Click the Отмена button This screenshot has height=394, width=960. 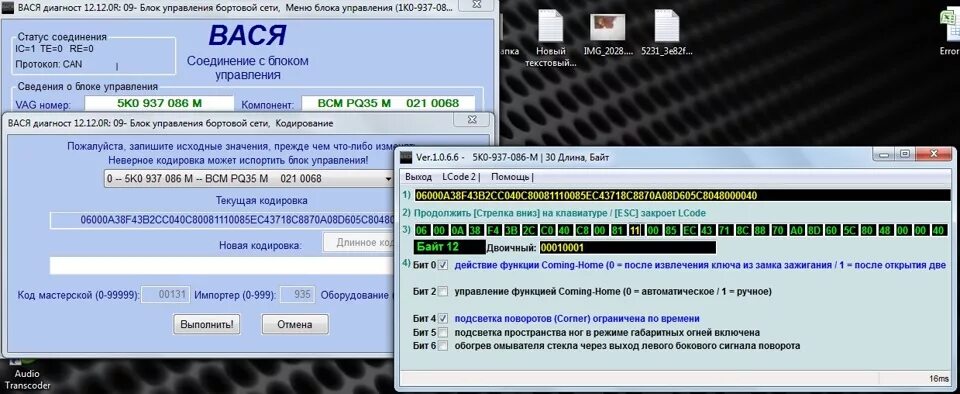(295, 324)
